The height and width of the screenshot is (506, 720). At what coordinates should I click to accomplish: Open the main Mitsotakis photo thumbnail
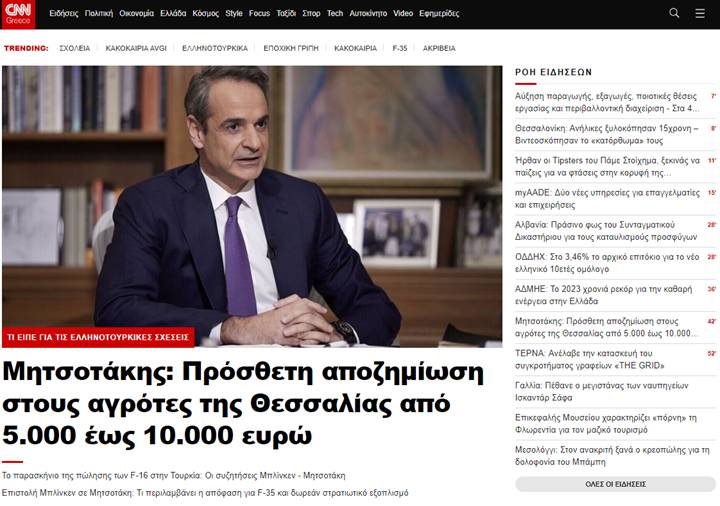252,206
